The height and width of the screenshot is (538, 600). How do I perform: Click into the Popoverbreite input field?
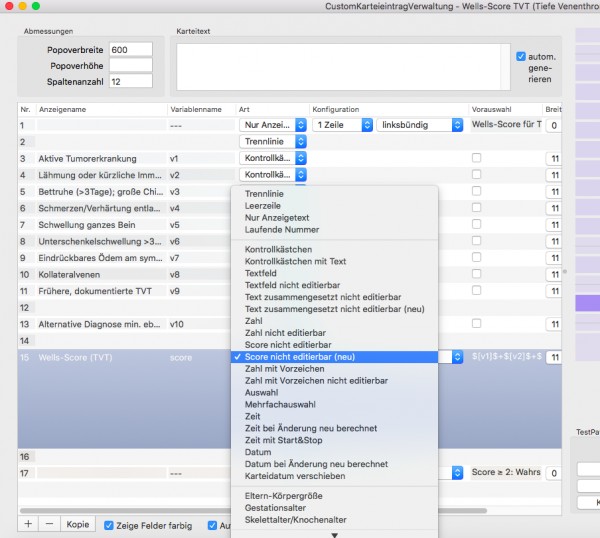pos(130,50)
